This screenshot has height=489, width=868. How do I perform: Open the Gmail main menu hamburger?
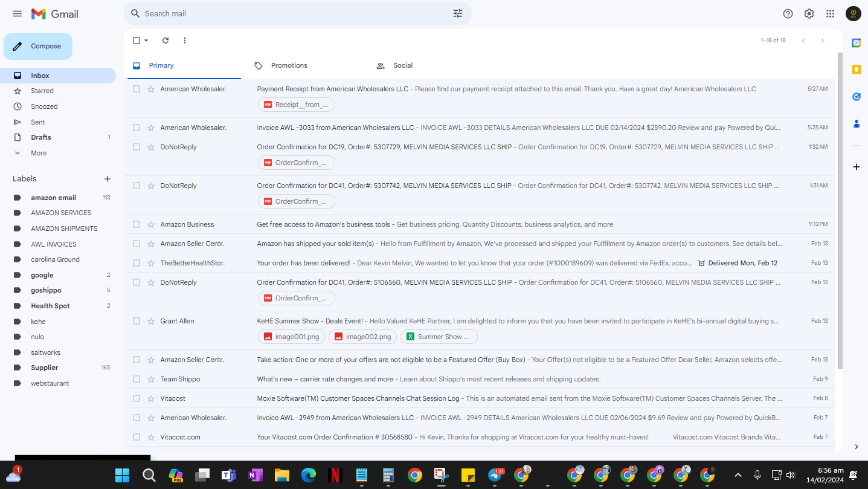[17, 13]
